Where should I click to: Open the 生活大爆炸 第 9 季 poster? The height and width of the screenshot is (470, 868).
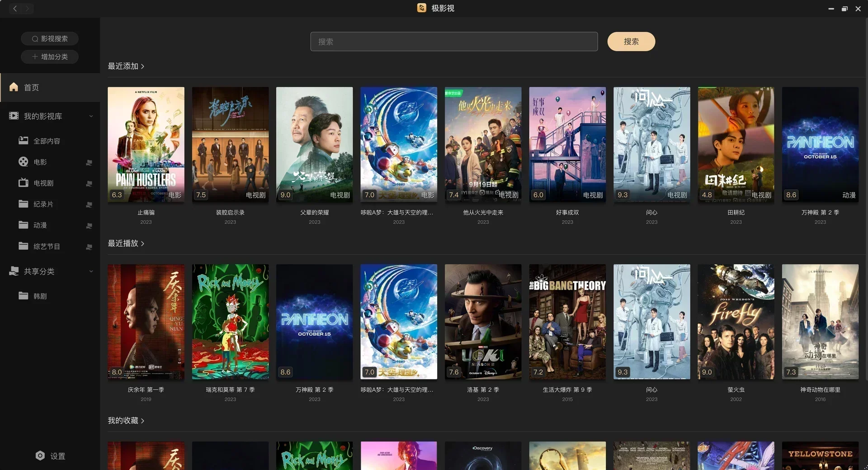click(567, 322)
